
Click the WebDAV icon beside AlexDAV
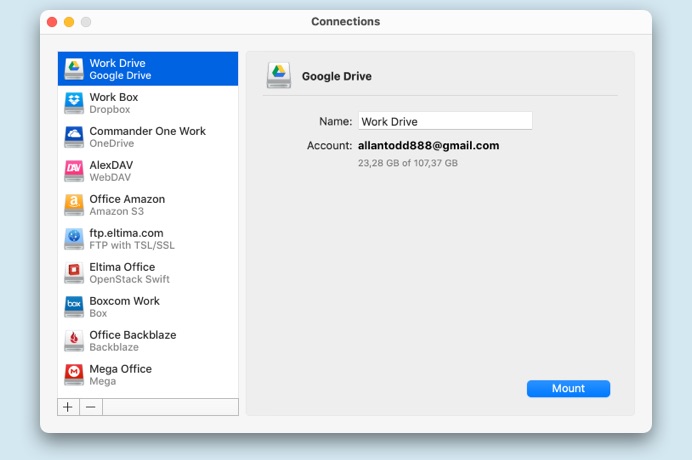74,171
